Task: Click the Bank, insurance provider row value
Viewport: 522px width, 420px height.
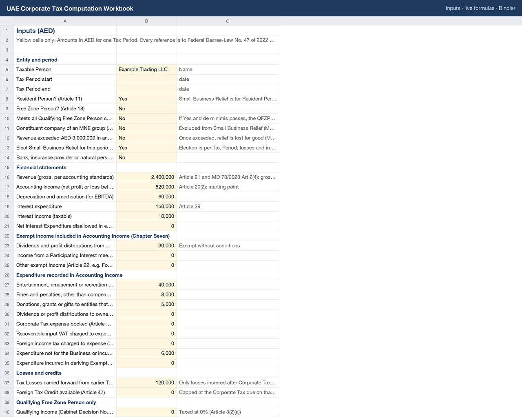Action: [x=146, y=157]
